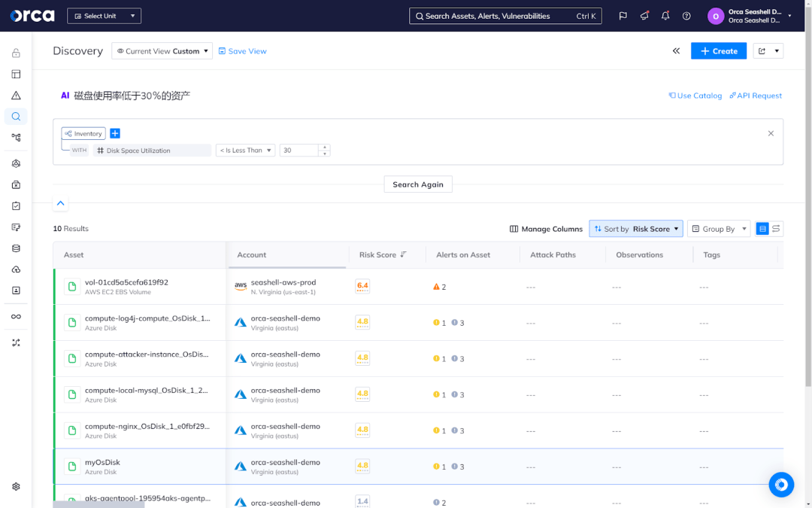Open the contact card sidebar icon
This screenshot has width=812, height=508.
(x=16, y=291)
